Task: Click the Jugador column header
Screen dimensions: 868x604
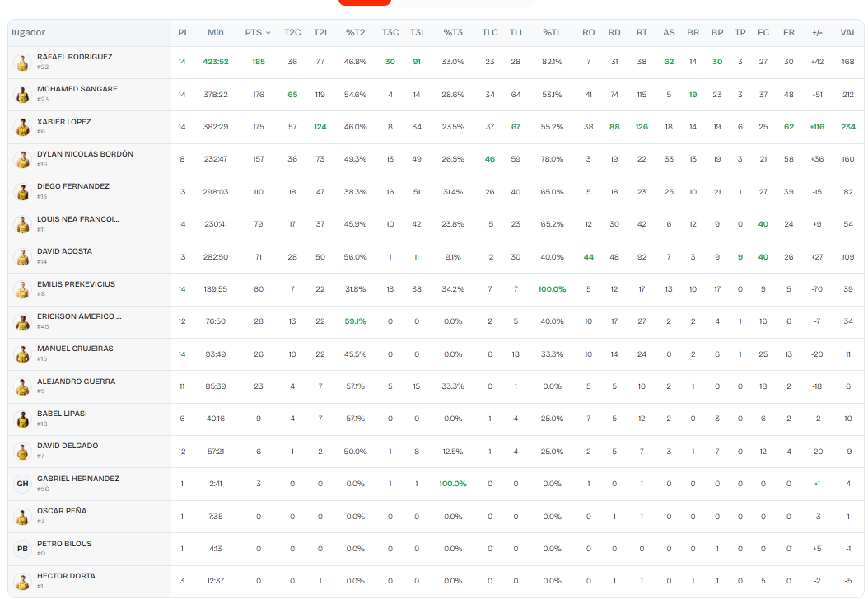Action: (28, 33)
